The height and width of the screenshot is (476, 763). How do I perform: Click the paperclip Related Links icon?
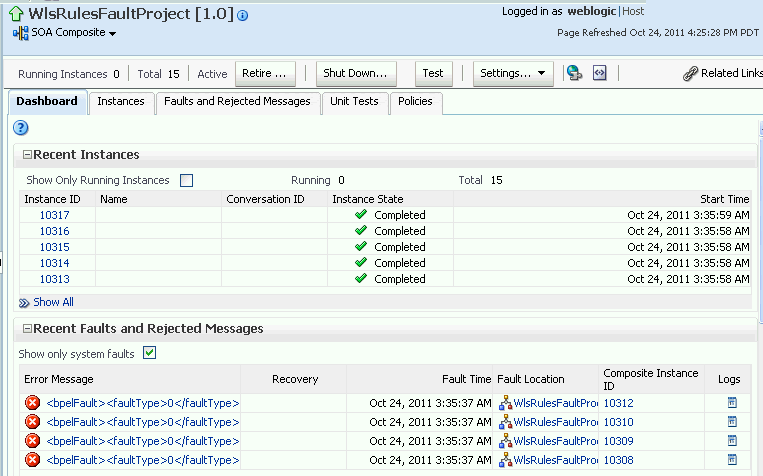pyautogui.click(x=690, y=73)
